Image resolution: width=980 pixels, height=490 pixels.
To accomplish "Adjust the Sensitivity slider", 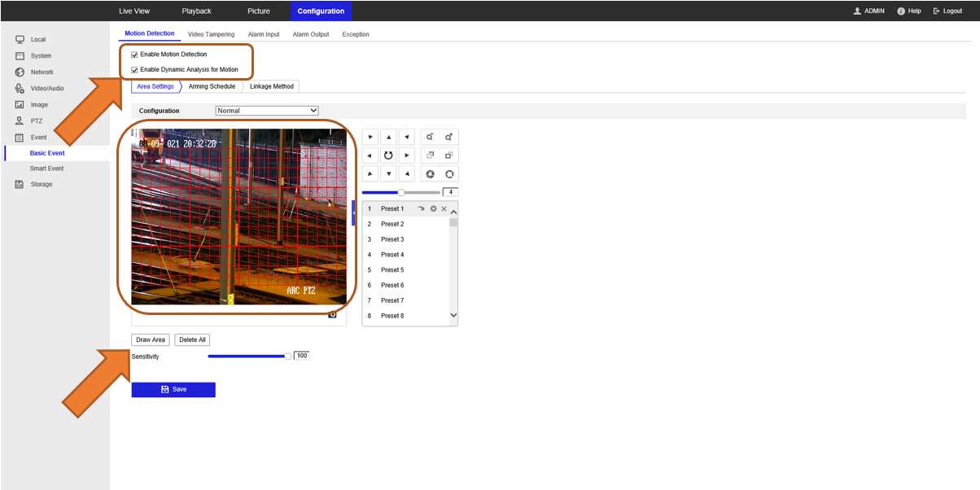I will [x=287, y=356].
